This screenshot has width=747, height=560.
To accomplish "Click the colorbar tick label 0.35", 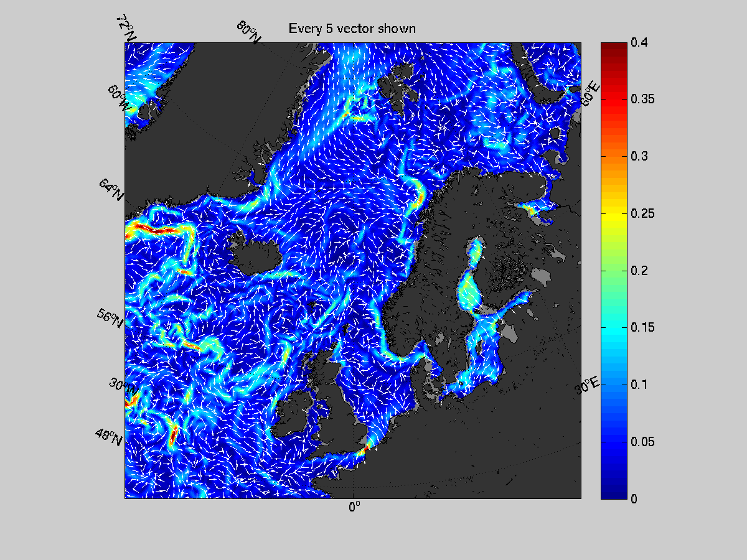I will (x=642, y=99).
